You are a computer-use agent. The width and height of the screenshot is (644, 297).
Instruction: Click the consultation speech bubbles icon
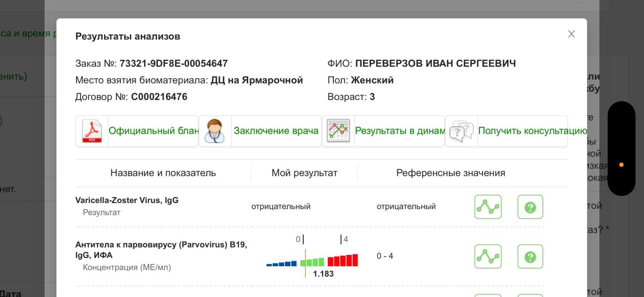[x=461, y=131]
